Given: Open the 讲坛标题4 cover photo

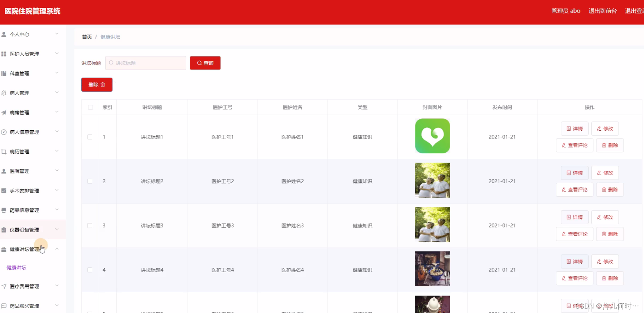Looking at the screenshot, I should 432,269.
